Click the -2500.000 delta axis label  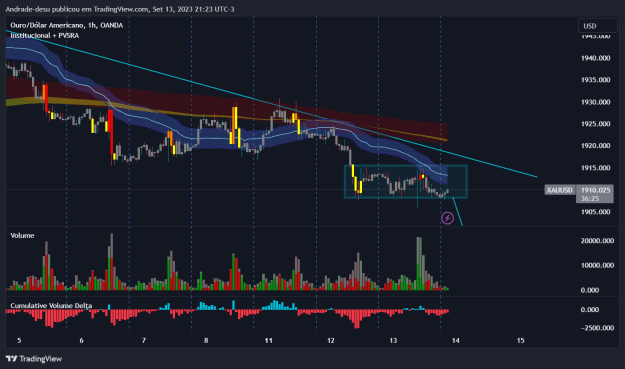597,328
